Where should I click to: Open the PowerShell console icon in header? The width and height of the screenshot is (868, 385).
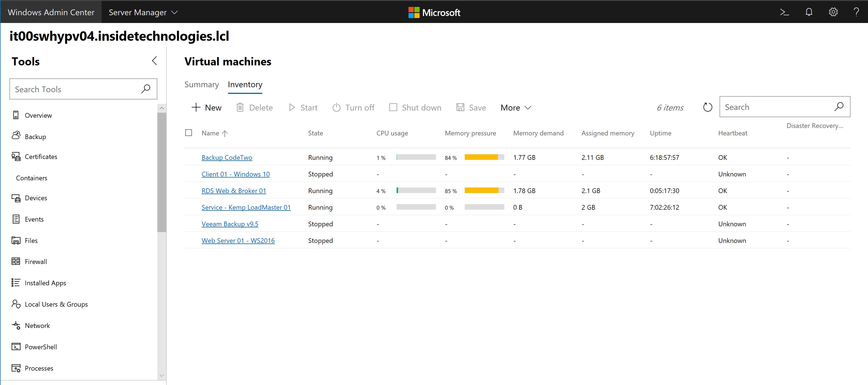point(784,12)
